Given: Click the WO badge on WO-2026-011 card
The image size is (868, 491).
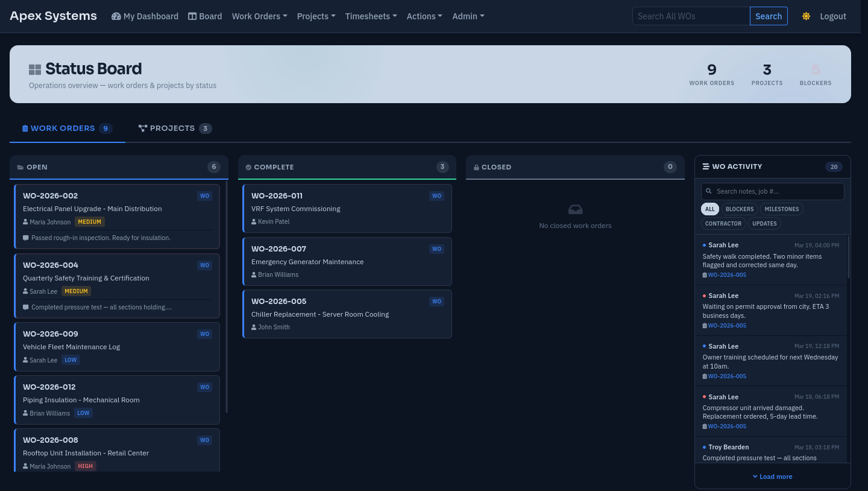Looking at the screenshot, I should tap(436, 196).
